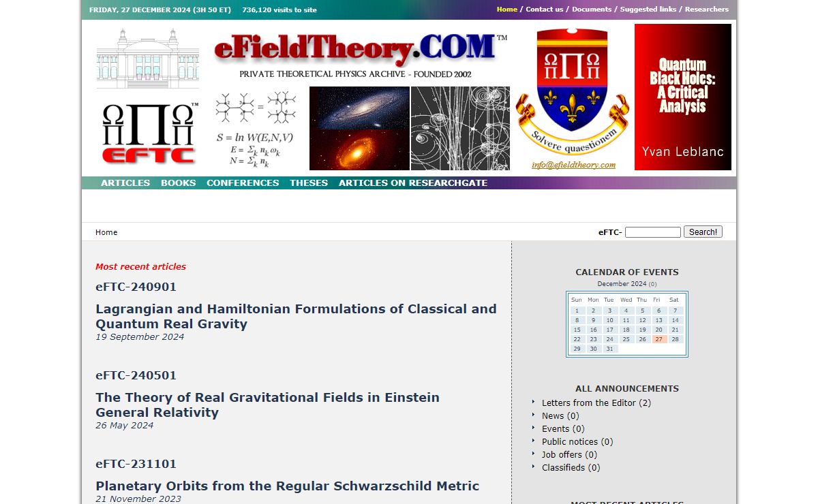Open the THESES menu
The height and width of the screenshot is (504, 818).
tap(309, 183)
